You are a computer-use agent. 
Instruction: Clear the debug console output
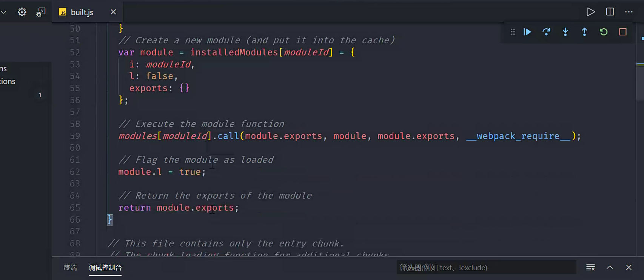(x=590, y=268)
